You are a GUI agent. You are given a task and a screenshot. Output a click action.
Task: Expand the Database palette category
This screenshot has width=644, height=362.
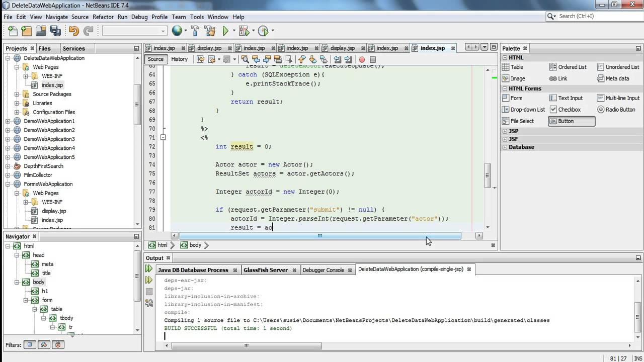pos(505,147)
